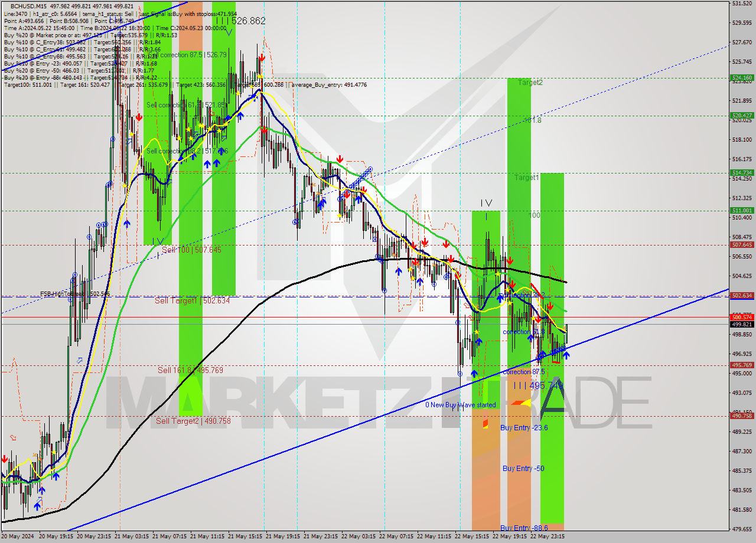The width and height of the screenshot is (756, 543).
Task: Click the red 502.634 price tag
Action: 742,295
